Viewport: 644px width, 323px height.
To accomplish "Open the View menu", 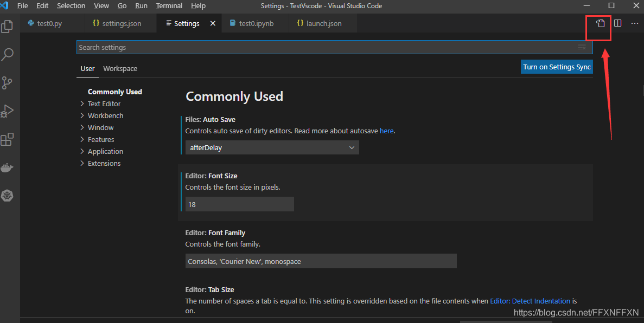I will tap(101, 6).
